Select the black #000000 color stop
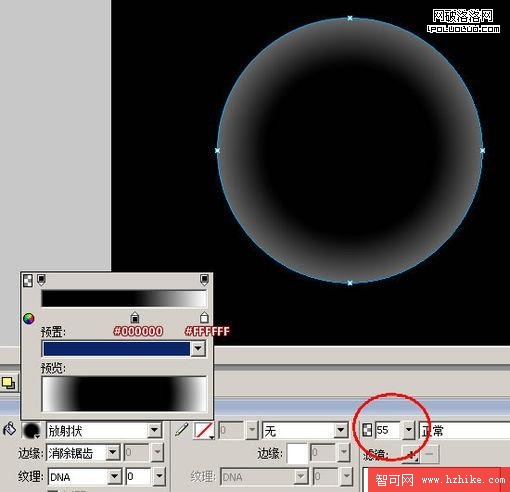This screenshot has height=492, width=510. tap(135, 317)
